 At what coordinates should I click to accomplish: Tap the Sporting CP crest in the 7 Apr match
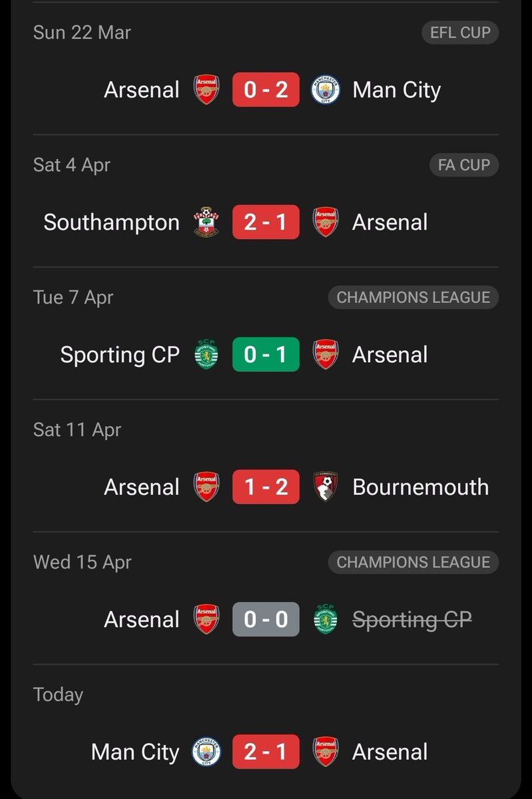(206, 355)
